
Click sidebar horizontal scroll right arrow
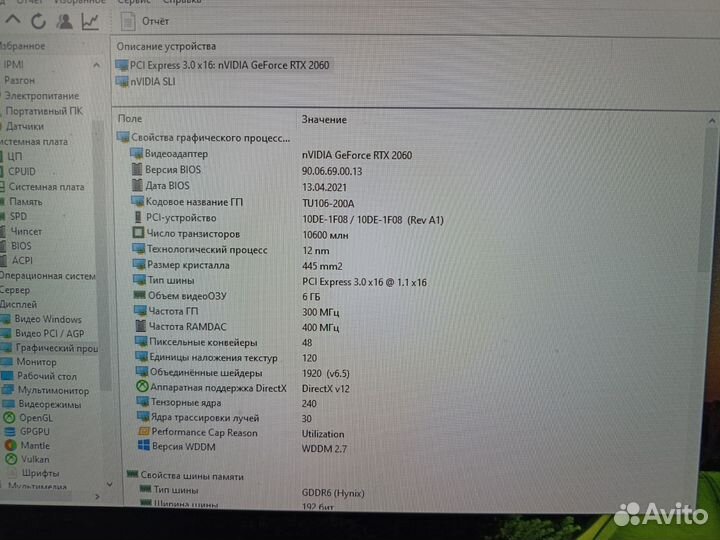coord(97,496)
